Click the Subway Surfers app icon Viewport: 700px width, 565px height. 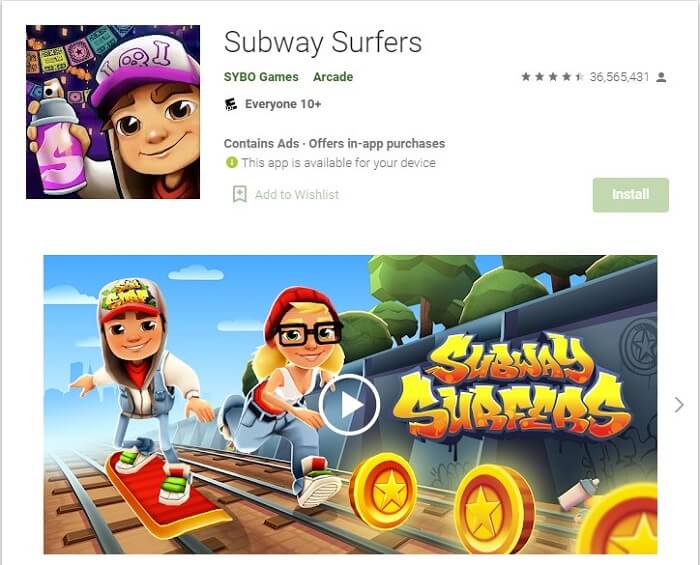coord(113,112)
